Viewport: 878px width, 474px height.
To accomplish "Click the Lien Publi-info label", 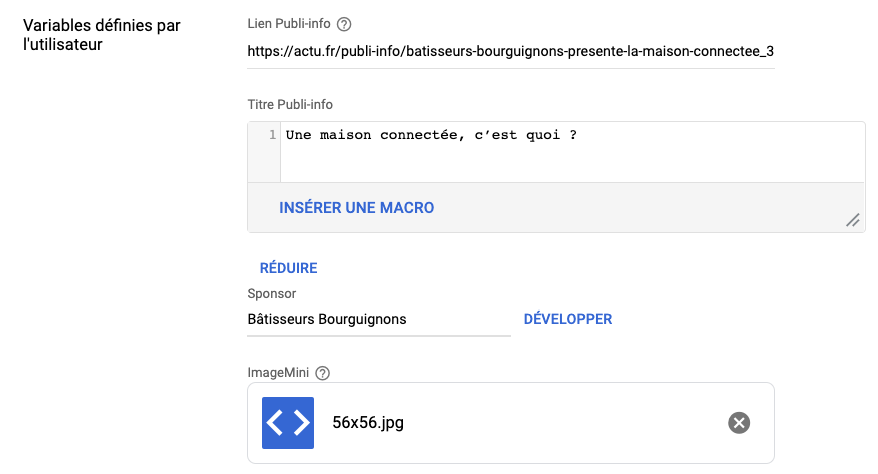I will pyautogui.click(x=289, y=24).
